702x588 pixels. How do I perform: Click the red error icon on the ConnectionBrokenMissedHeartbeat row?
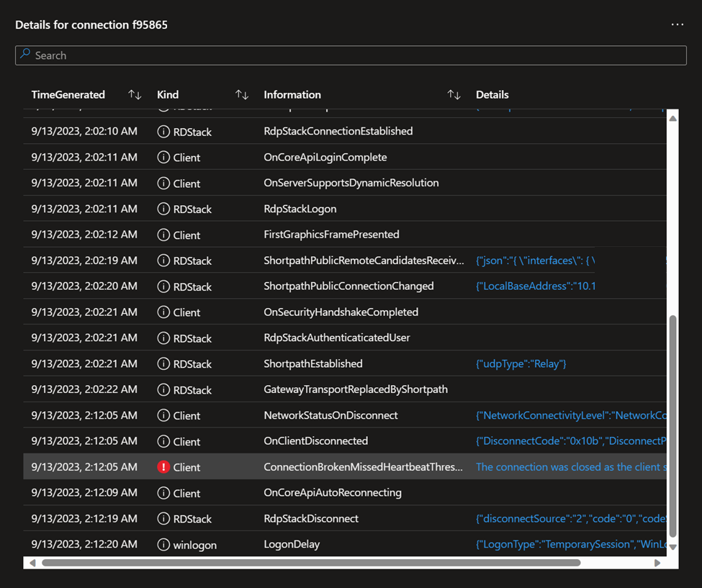[x=163, y=466]
